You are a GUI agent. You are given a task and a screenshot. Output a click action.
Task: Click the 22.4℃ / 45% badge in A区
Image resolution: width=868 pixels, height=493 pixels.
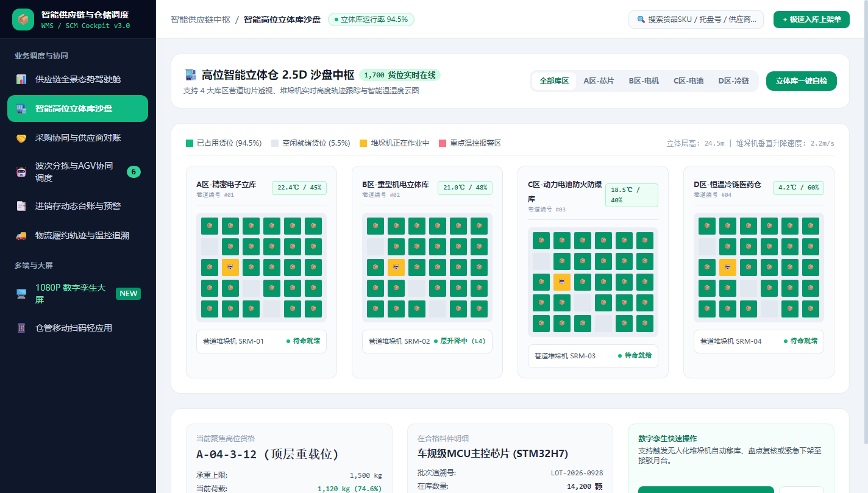[299, 188]
